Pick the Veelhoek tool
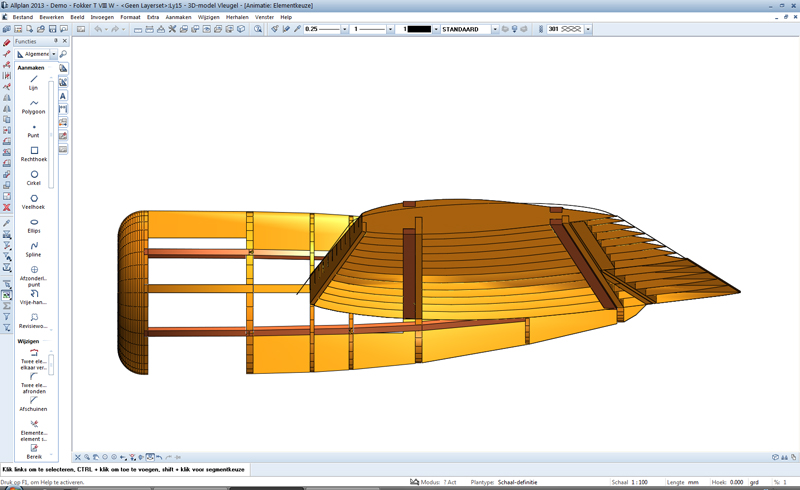800x490 pixels. [x=34, y=202]
